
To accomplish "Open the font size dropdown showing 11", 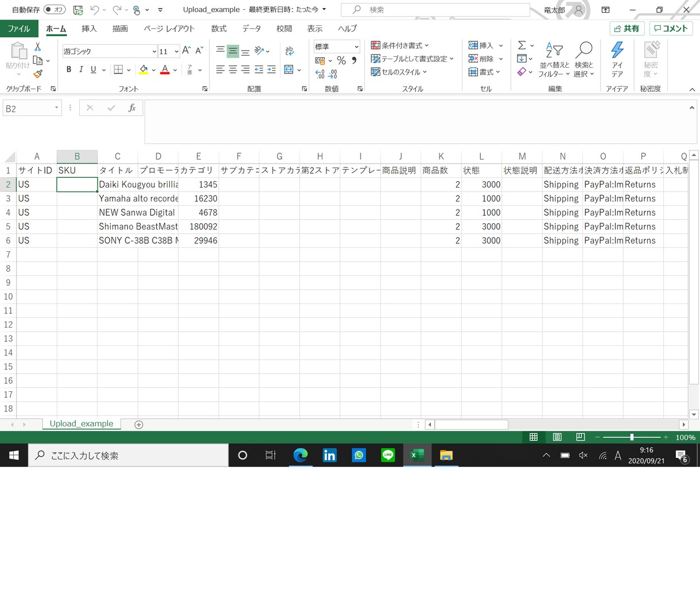I will [176, 51].
